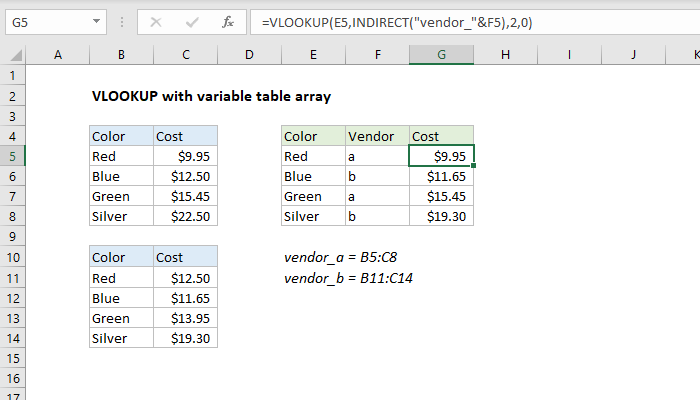700x400 pixels.
Task: Select cell B6 containing 'Blue'
Action: click(x=121, y=176)
